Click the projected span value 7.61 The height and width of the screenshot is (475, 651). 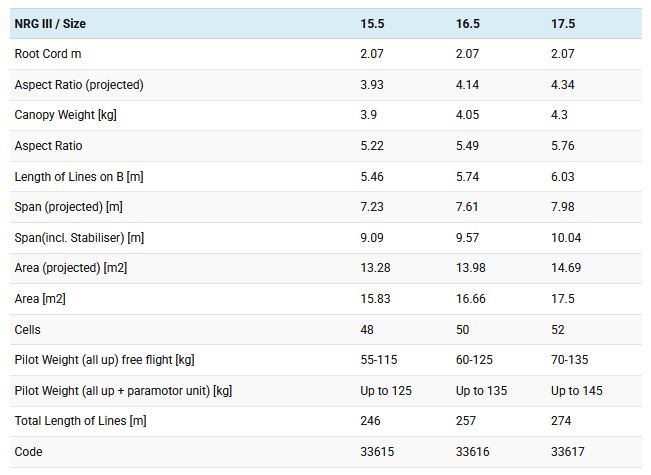pyautogui.click(x=468, y=207)
